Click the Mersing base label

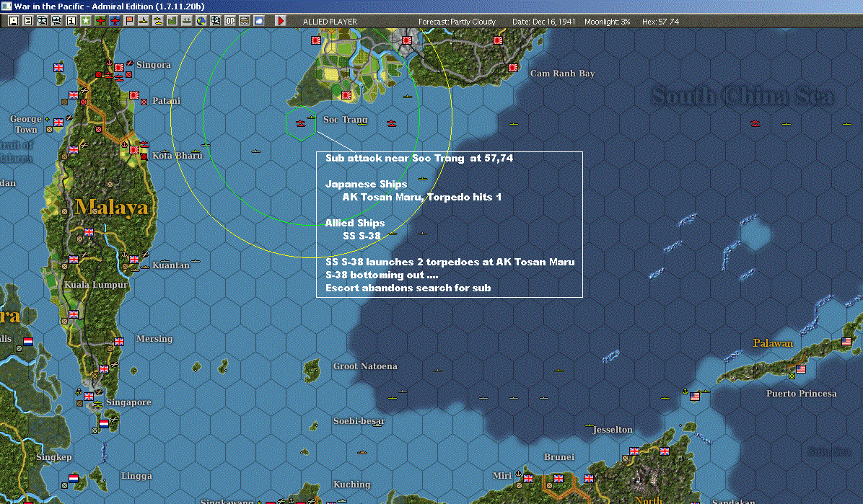coord(154,339)
